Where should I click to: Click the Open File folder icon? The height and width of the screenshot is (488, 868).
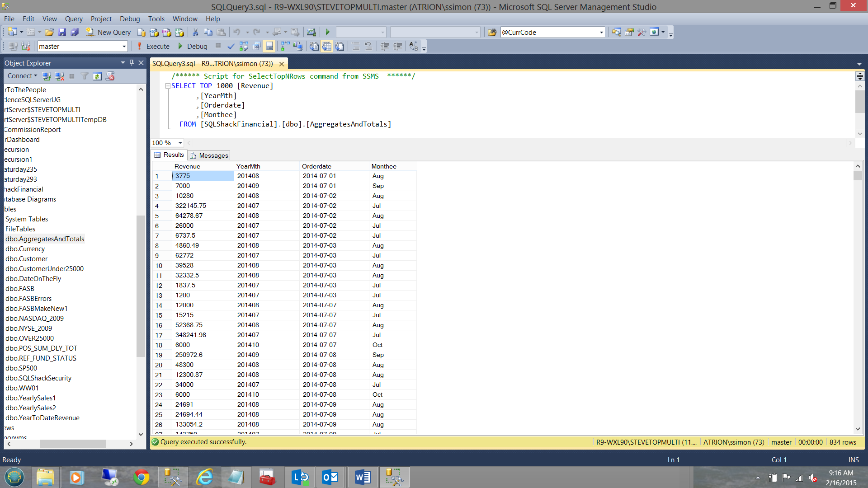(x=49, y=32)
